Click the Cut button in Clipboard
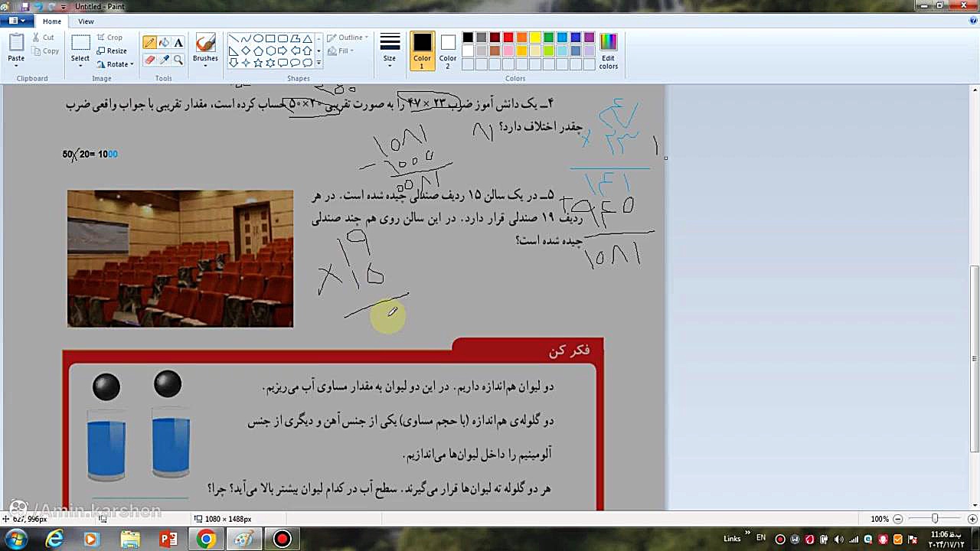The height and width of the screenshot is (551, 980). [43, 37]
